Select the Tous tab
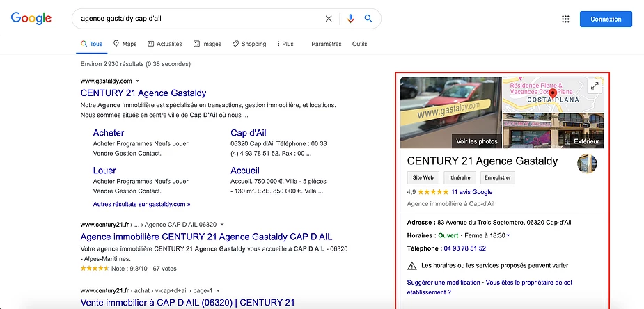The height and width of the screenshot is (309, 644). [x=92, y=44]
